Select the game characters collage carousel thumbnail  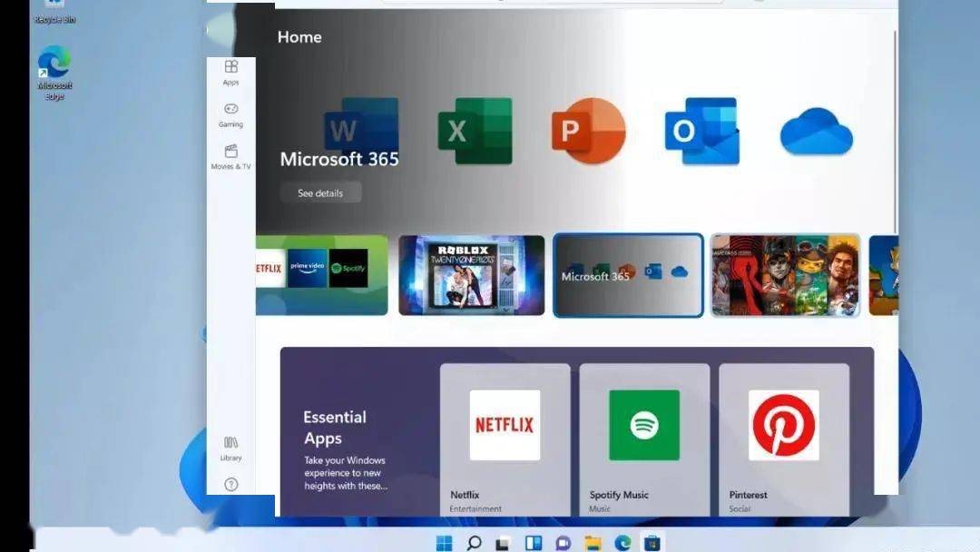(786, 275)
